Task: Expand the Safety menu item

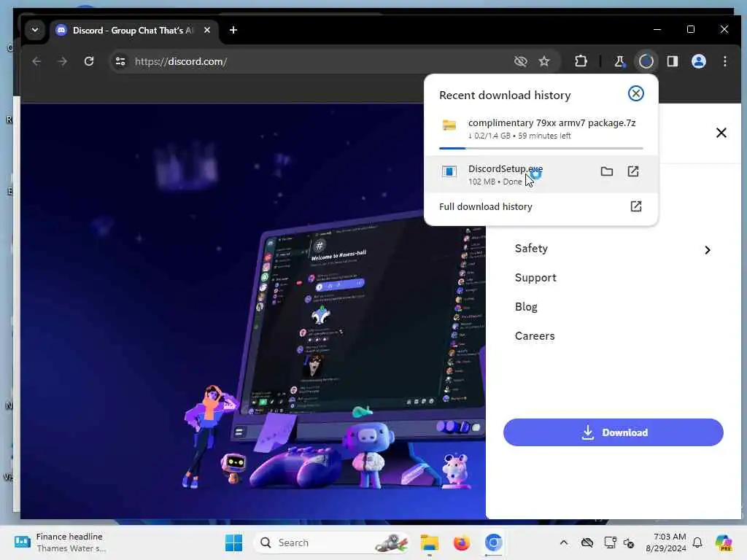Action: [x=613, y=249]
